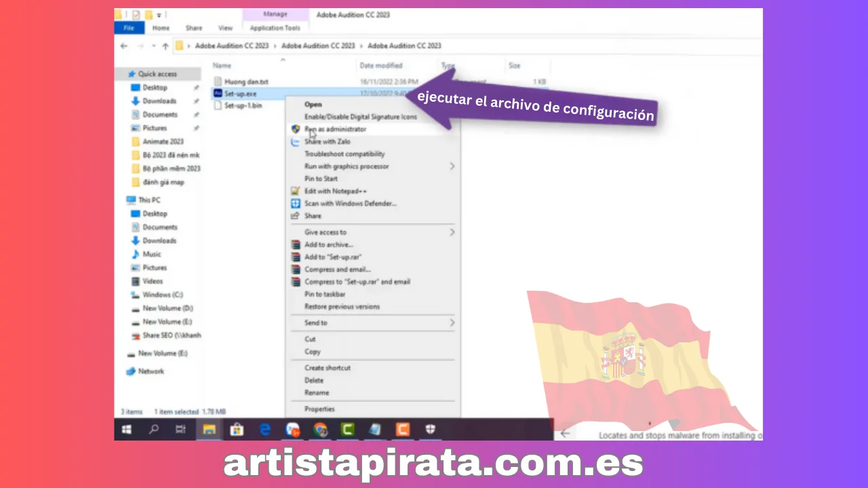Screen dimensions: 868x488
Task: Click the Zalo icon in context menu
Action: pyautogui.click(x=295, y=142)
